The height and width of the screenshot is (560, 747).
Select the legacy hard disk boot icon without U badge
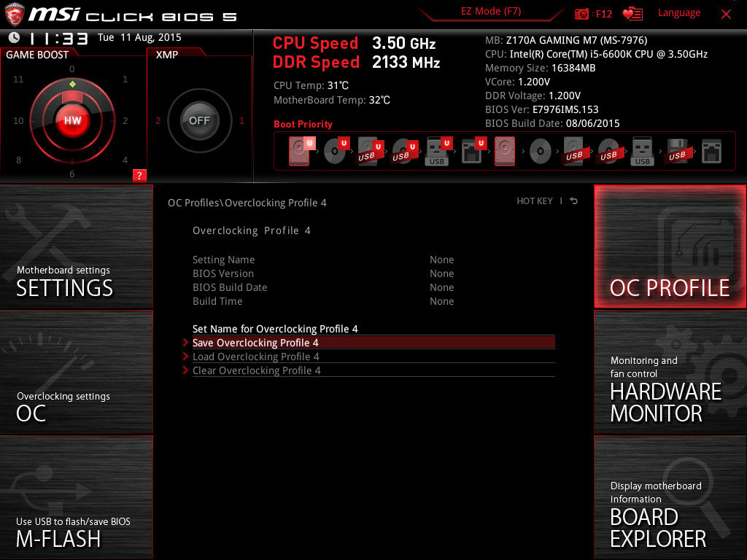505,151
